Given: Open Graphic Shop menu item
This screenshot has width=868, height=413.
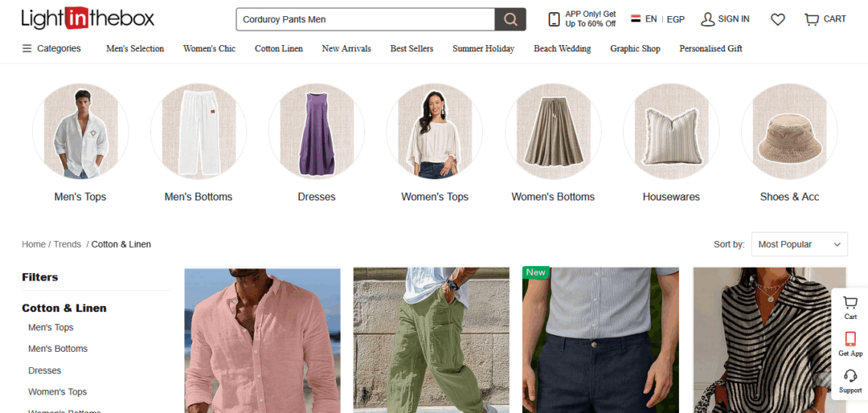Looking at the screenshot, I should coord(636,49).
